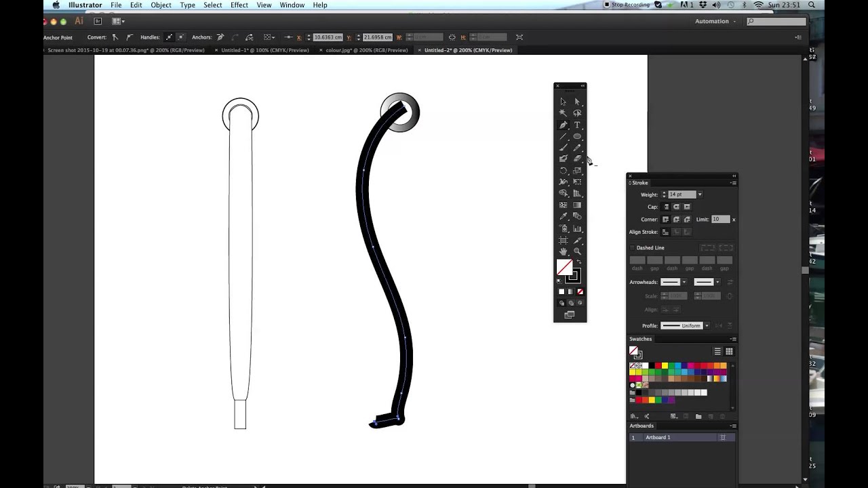Open the Window menu
This screenshot has height=488, width=868.
click(292, 5)
